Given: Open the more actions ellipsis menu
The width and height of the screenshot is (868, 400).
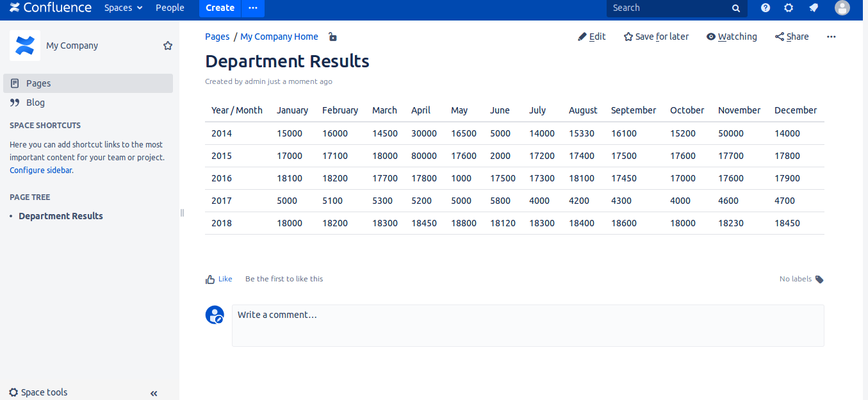Looking at the screenshot, I should [831, 37].
